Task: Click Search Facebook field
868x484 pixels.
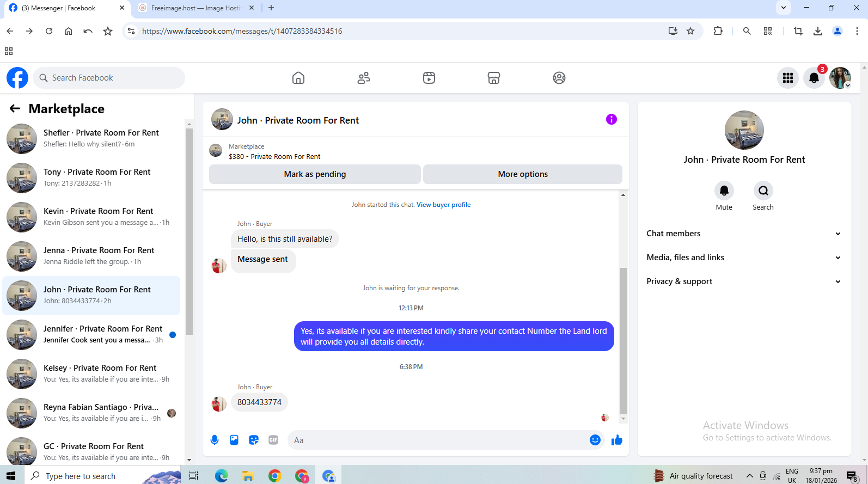Action: (x=109, y=78)
